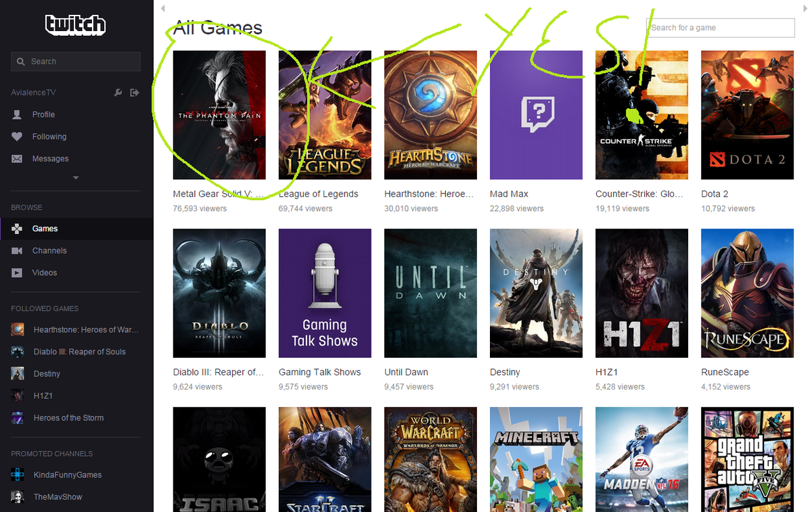Open the Mad Max placeholder thumbnail

(536, 115)
